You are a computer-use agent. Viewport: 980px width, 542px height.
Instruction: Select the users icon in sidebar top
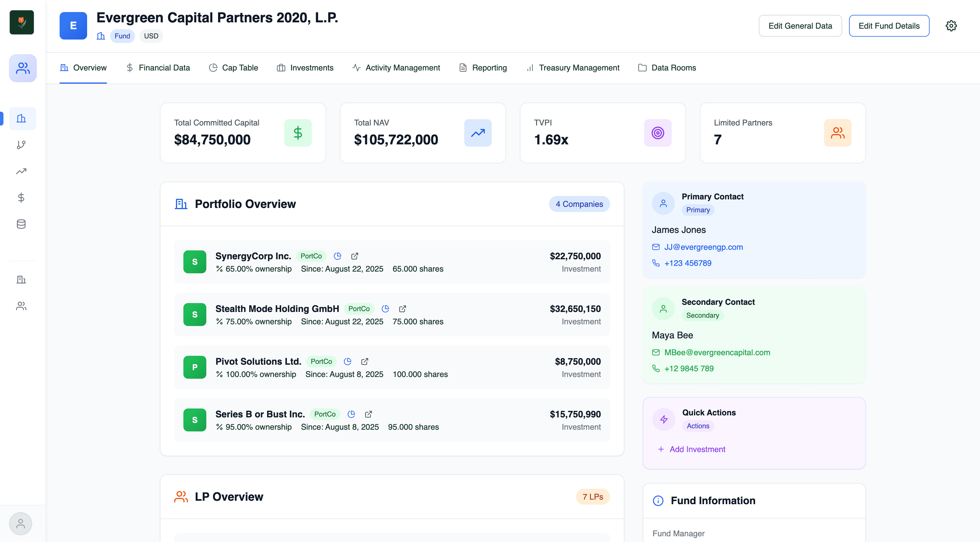[23, 68]
